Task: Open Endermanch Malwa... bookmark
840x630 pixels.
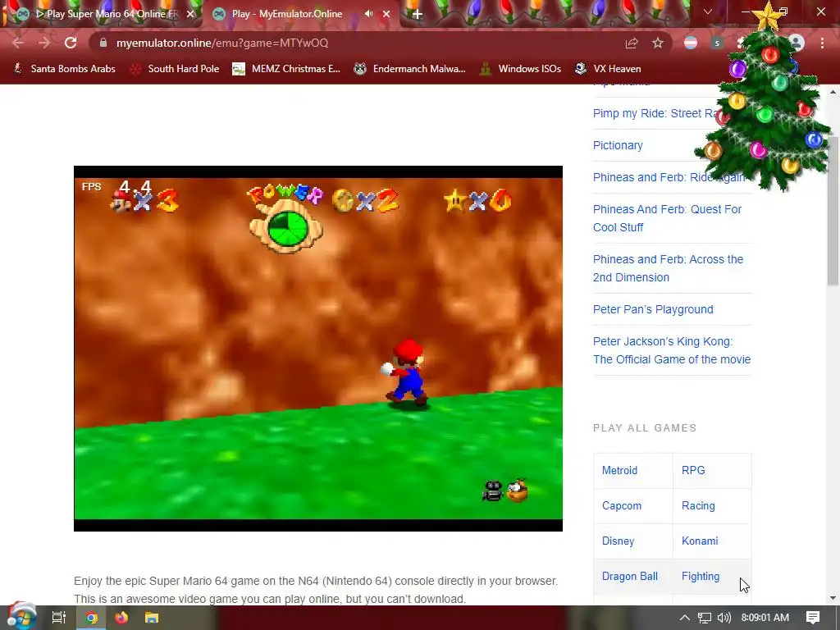Action: (410, 69)
